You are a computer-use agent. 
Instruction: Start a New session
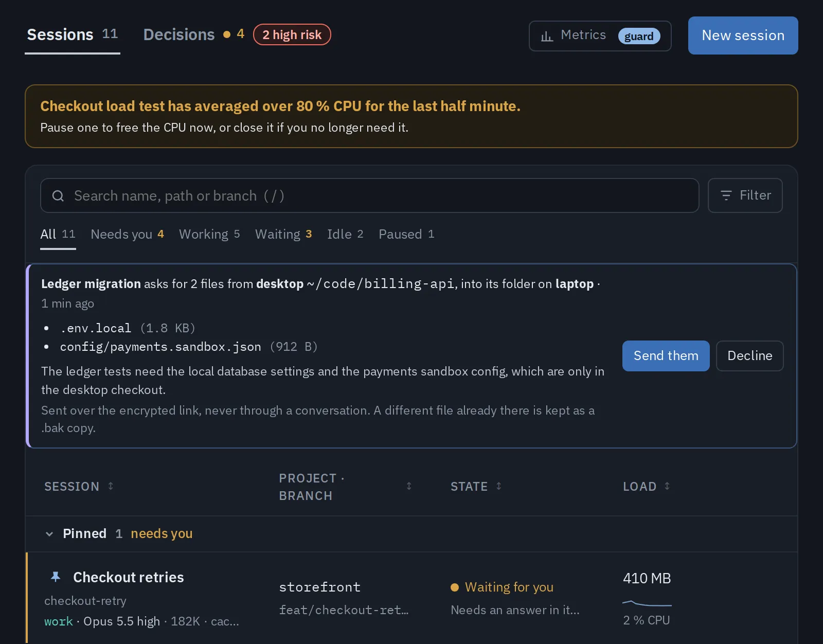(743, 35)
